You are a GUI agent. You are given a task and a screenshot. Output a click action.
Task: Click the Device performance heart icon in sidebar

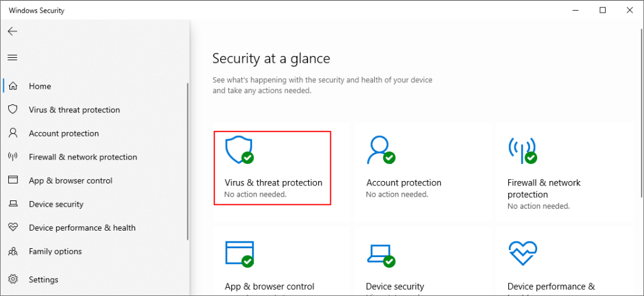(x=13, y=227)
